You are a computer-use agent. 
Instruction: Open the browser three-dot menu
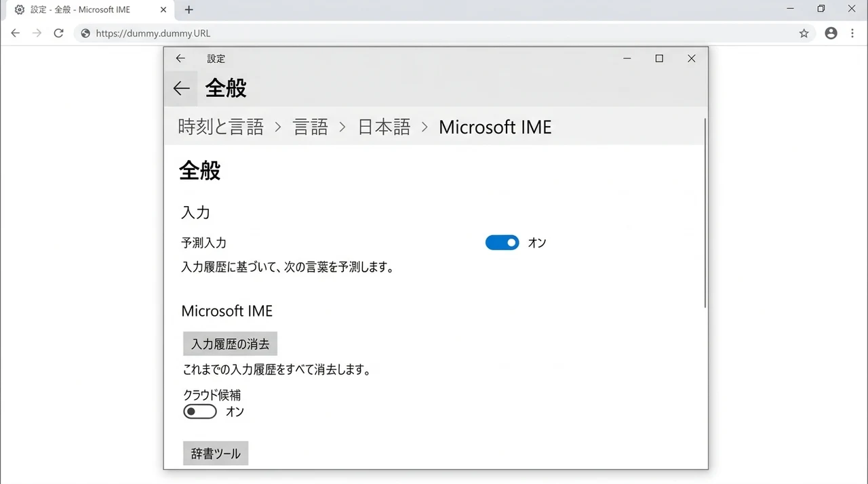click(x=852, y=33)
